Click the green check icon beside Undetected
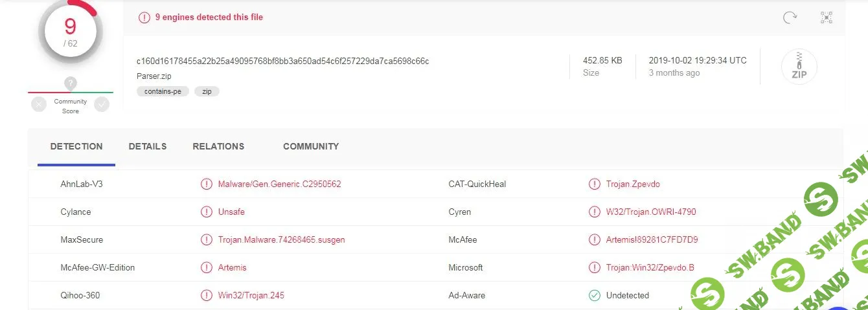Screen dimensions: 868x310 pos(594,295)
